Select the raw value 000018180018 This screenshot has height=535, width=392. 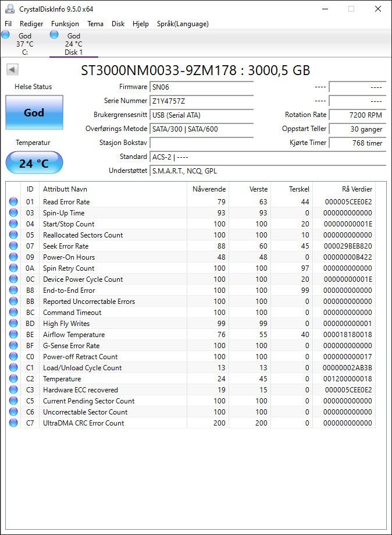click(347, 334)
